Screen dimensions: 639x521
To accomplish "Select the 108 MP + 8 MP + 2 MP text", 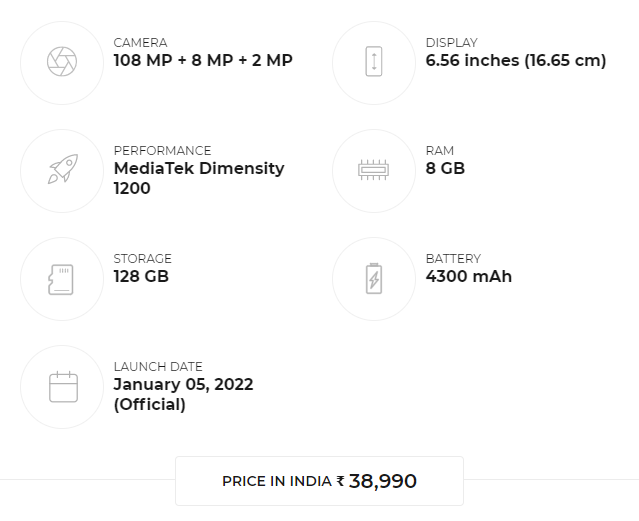I will [203, 60].
